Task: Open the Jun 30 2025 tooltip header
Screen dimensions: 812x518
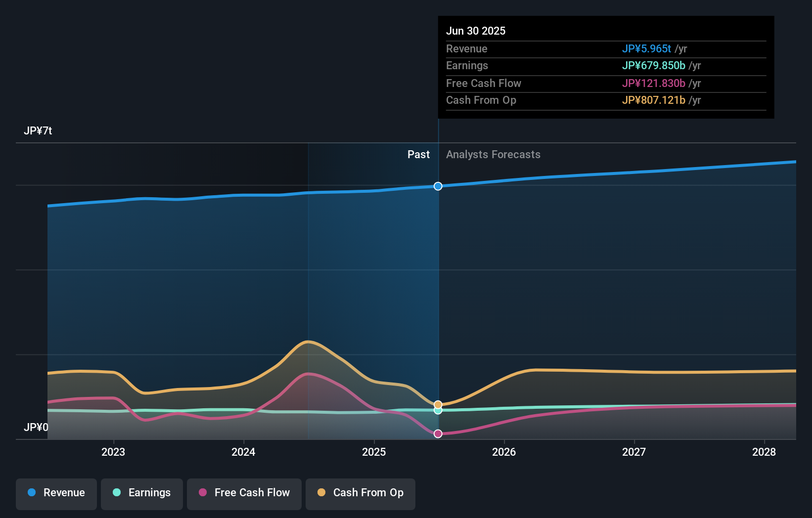Action: (476, 31)
